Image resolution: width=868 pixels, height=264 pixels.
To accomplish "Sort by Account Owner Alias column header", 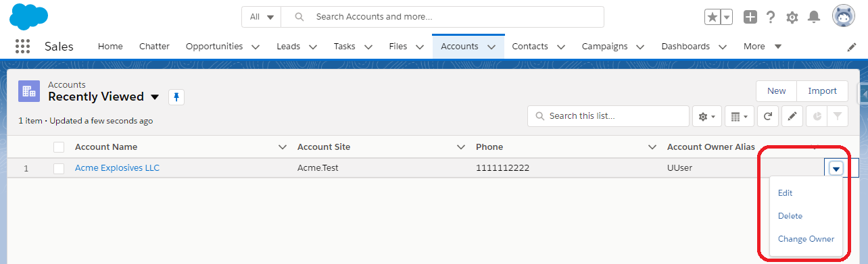I will click(x=711, y=147).
